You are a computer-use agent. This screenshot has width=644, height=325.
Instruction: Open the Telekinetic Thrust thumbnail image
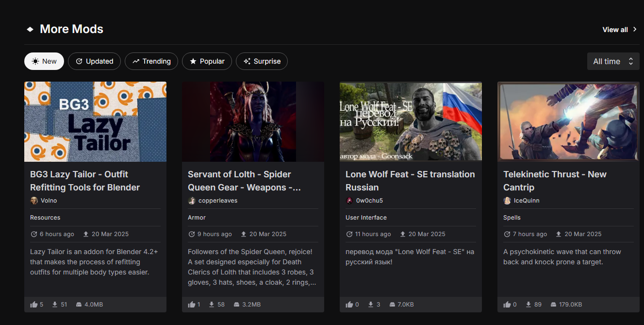tap(568, 121)
